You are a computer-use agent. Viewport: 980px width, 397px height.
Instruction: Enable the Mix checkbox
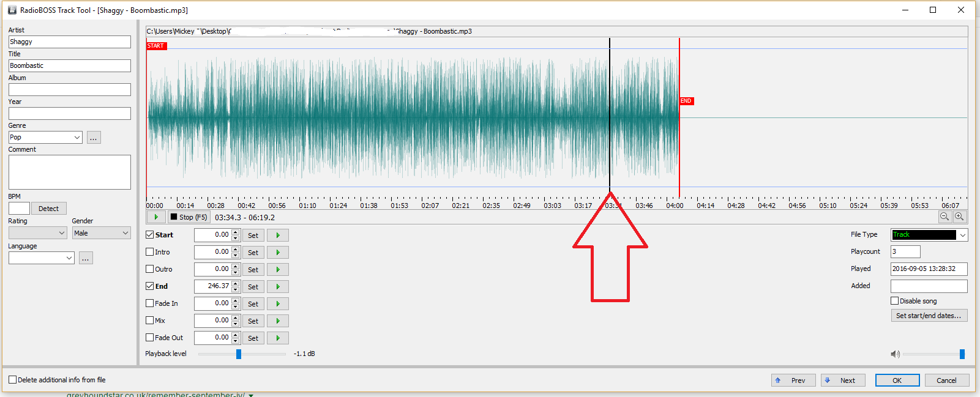click(x=150, y=321)
